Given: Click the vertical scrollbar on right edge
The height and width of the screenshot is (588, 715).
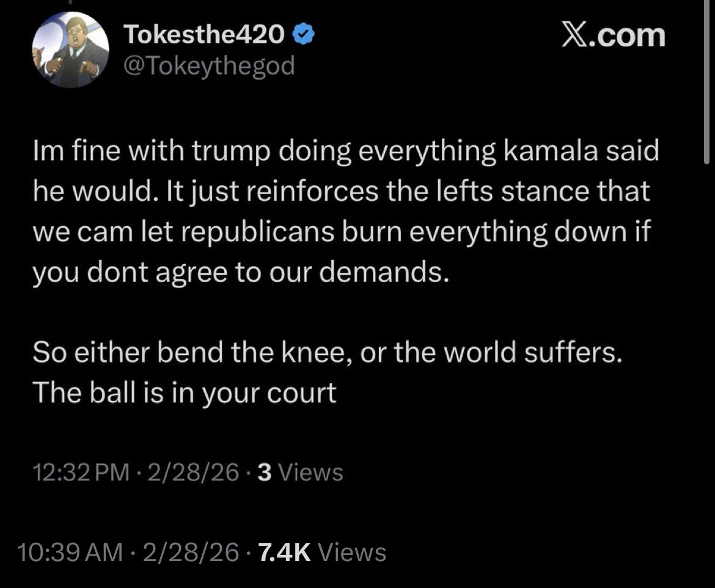Looking at the screenshot, I should point(708,79).
